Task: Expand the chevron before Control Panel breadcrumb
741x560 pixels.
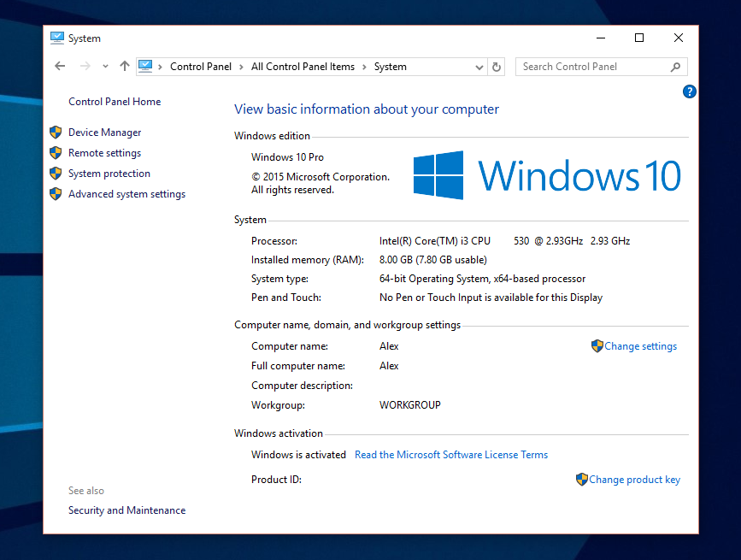Action: [x=160, y=67]
